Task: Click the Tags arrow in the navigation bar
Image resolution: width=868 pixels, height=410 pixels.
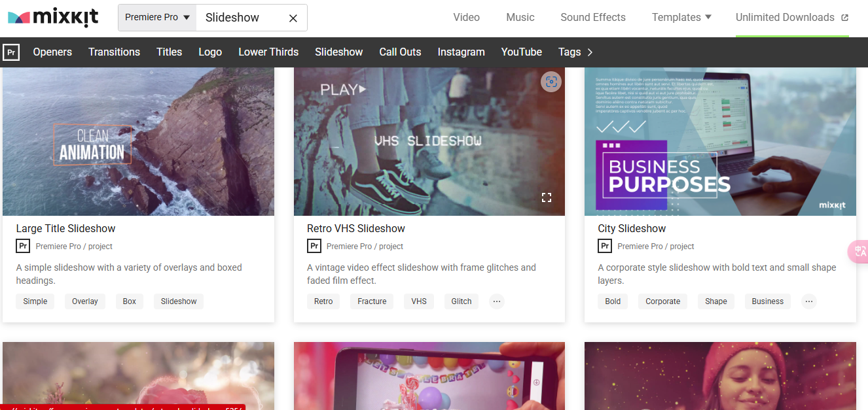Action: (x=588, y=52)
